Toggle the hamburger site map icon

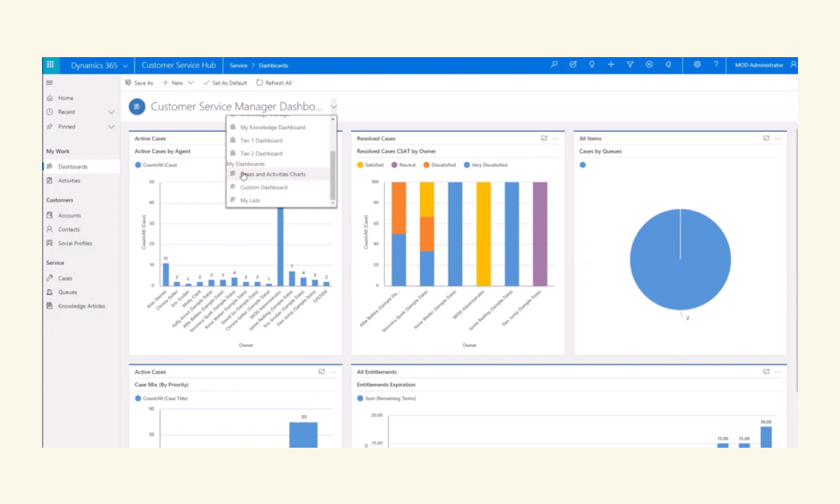pos(50,82)
